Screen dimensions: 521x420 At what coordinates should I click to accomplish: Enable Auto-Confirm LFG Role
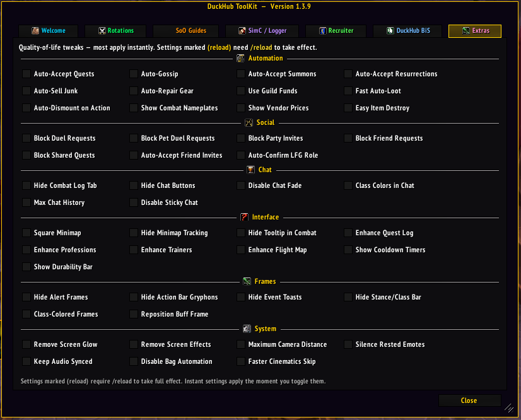[x=241, y=155]
